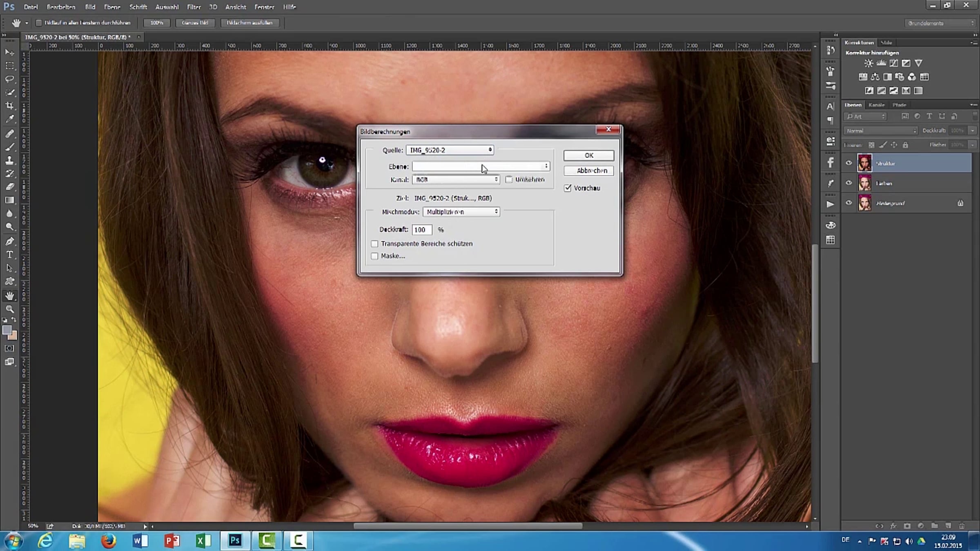Click the Abbrechen button

coord(588,171)
